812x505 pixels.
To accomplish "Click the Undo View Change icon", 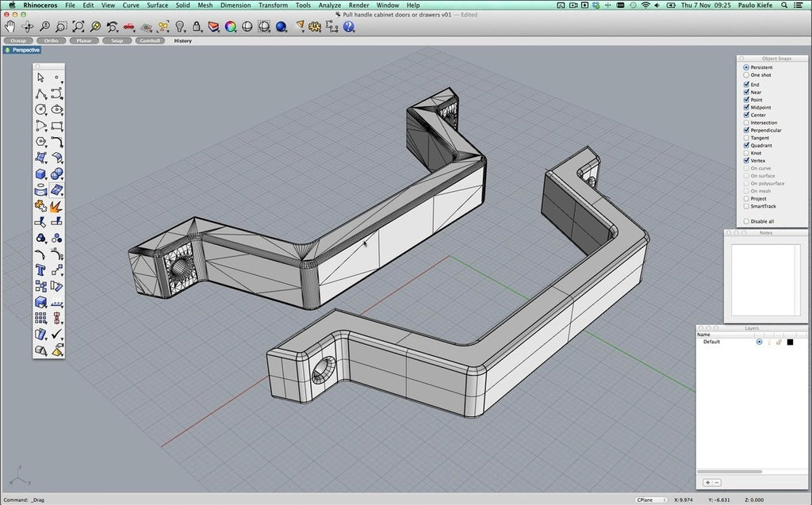I will coord(112,26).
